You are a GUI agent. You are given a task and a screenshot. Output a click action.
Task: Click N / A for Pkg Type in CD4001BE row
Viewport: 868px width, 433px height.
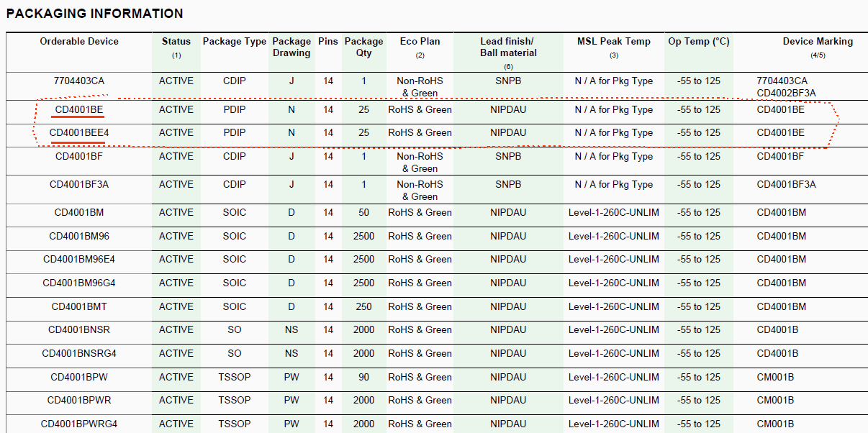[614, 110]
